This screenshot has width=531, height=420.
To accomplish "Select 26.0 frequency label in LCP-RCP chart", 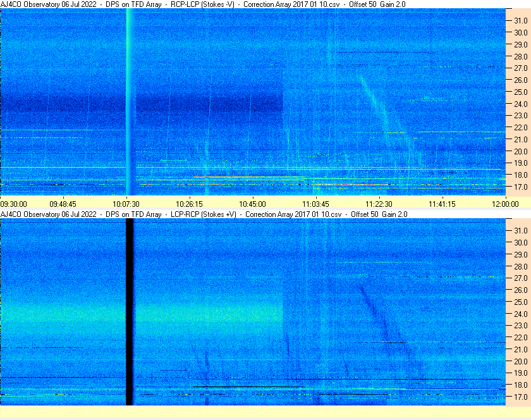I will (521, 290).
